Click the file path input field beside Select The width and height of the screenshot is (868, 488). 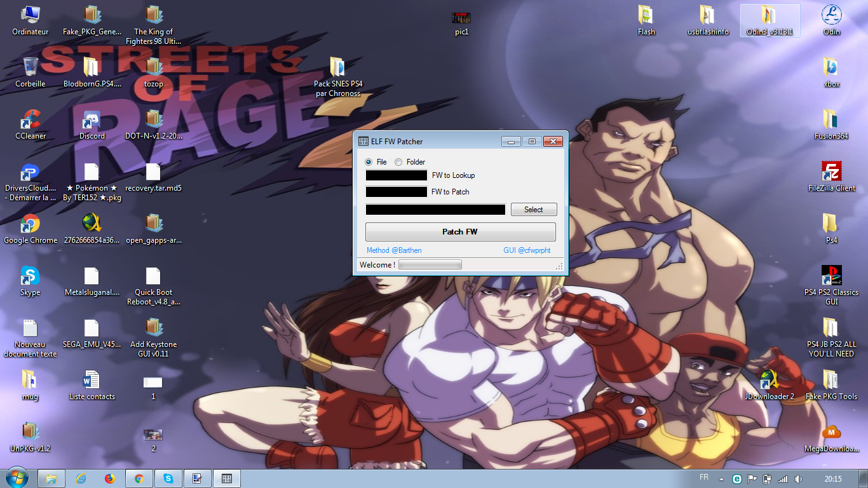(x=436, y=210)
